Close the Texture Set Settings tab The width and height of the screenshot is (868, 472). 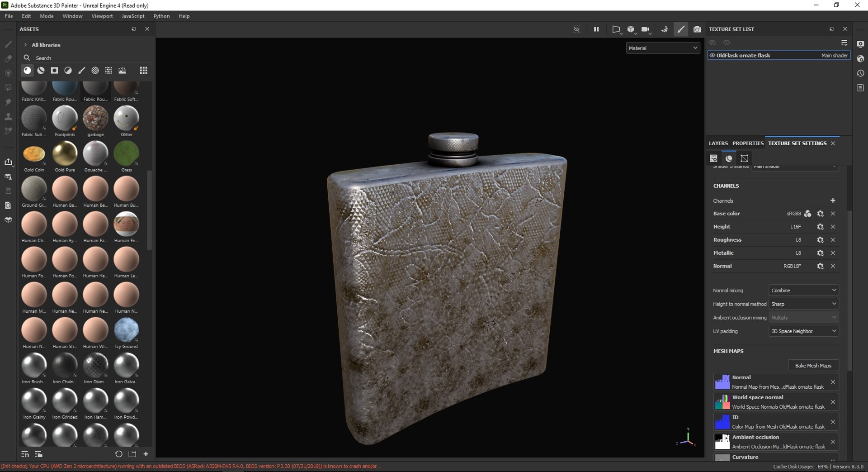833,143
